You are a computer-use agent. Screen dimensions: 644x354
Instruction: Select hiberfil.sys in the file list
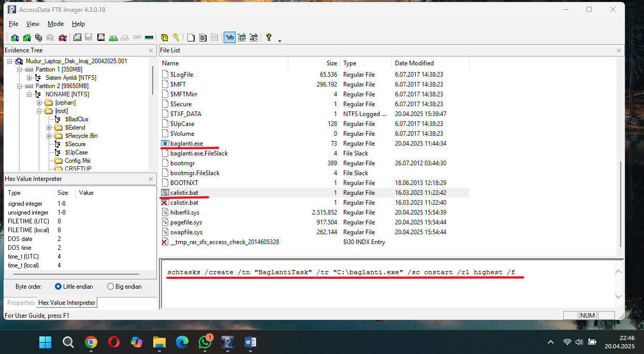(185, 213)
